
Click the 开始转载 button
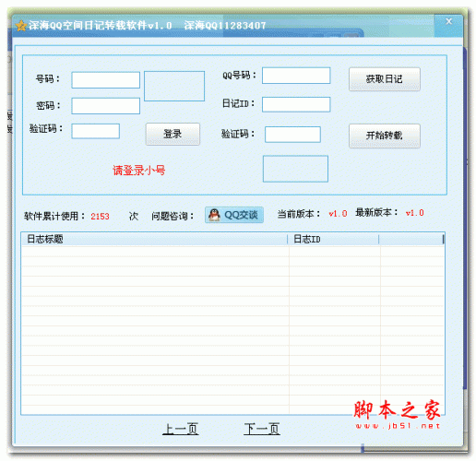click(x=385, y=136)
